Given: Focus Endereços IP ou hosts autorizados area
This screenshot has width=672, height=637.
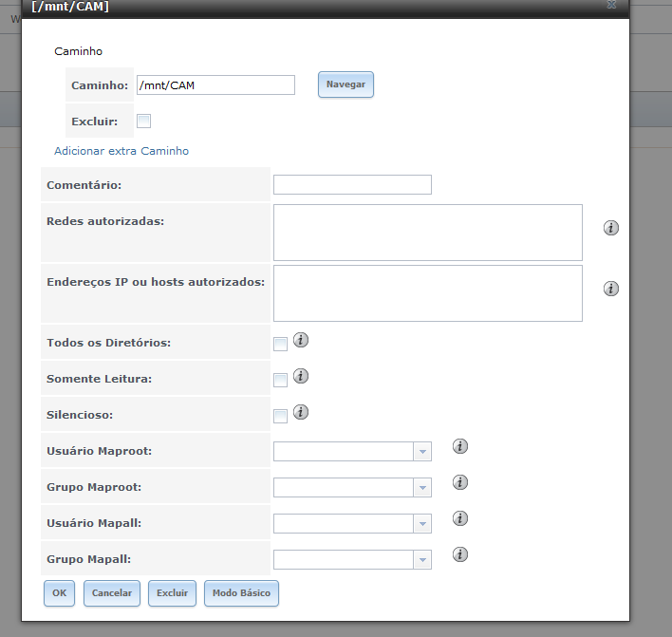Looking at the screenshot, I should (x=428, y=293).
